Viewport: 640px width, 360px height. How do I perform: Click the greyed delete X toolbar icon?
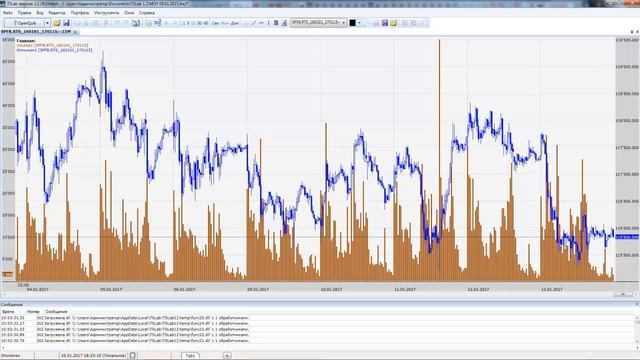(x=106, y=23)
